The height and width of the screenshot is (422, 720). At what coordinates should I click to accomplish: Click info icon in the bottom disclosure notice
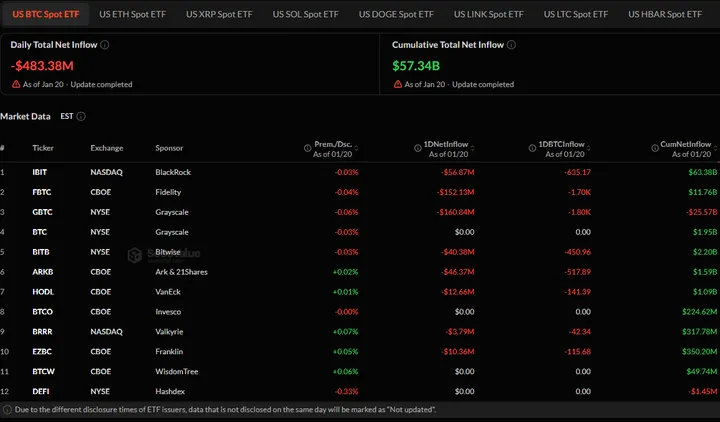pos(7,410)
